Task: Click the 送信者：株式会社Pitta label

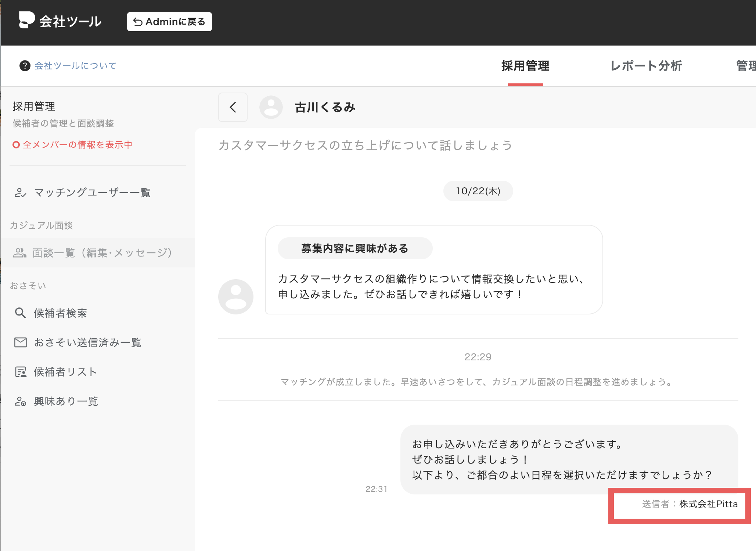Action: pos(690,504)
